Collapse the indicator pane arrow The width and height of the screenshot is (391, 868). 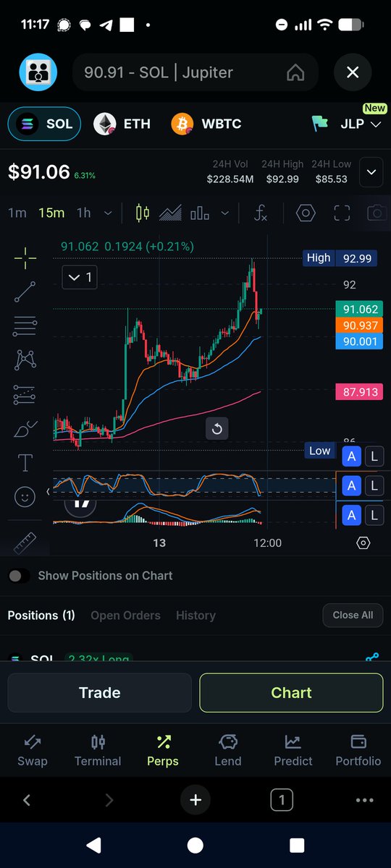[x=49, y=492]
